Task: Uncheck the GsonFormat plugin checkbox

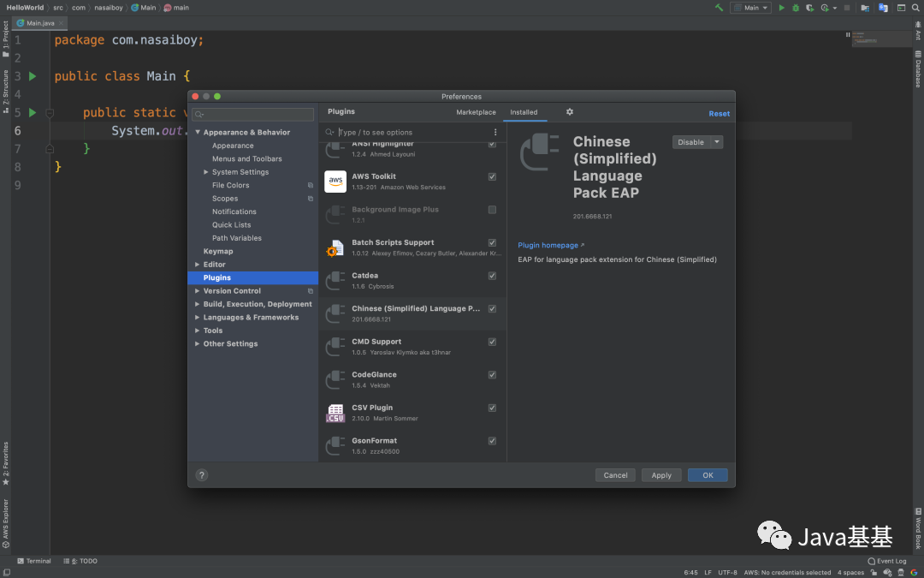Action: [492, 441]
